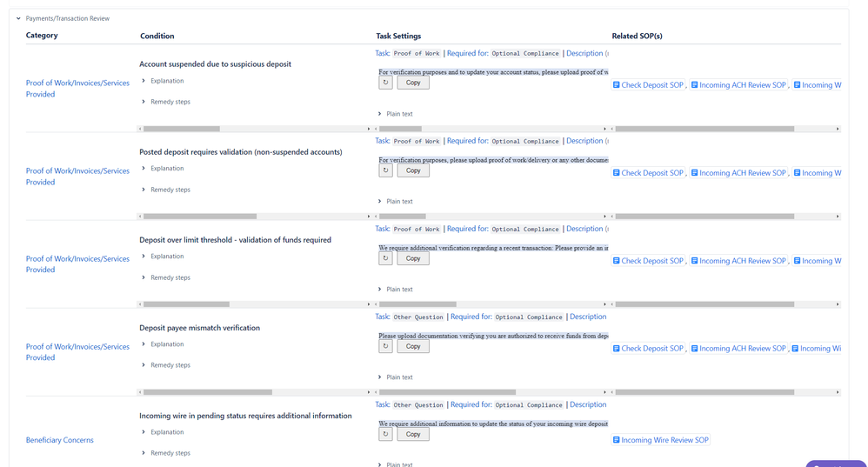The image size is (868, 467).
Task: Click Description link in first row task settings
Action: click(x=584, y=53)
